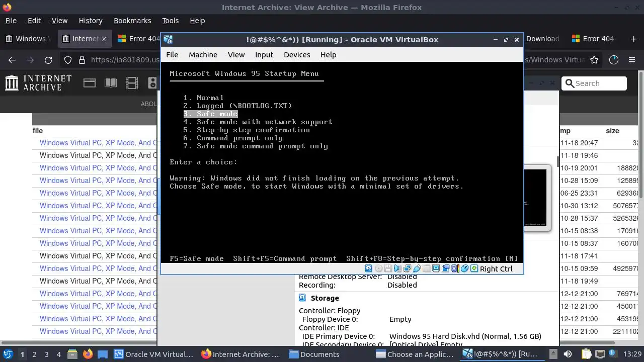Switch to Oracle VM VirtualBox Manager taskbar item
Screen dimensions: 644x362
pyautogui.click(x=153, y=354)
